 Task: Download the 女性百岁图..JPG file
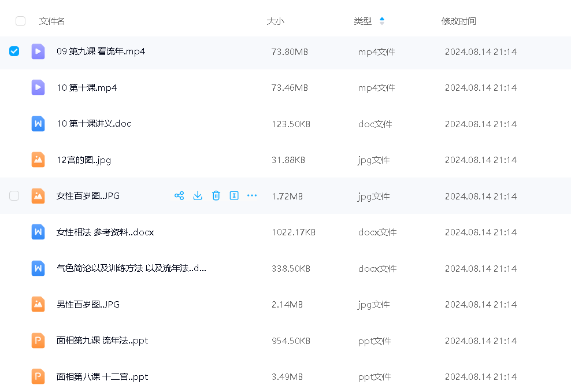(x=198, y=196)
